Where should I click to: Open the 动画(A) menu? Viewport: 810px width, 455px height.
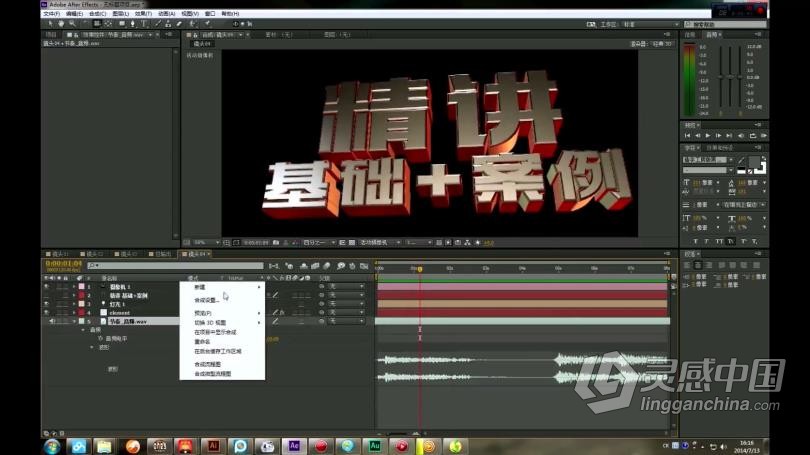(x=166, y=14)
